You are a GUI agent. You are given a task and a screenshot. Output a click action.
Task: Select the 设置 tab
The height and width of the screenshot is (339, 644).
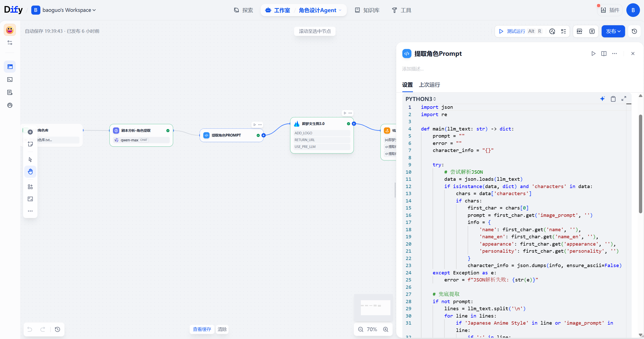(407, 85)
